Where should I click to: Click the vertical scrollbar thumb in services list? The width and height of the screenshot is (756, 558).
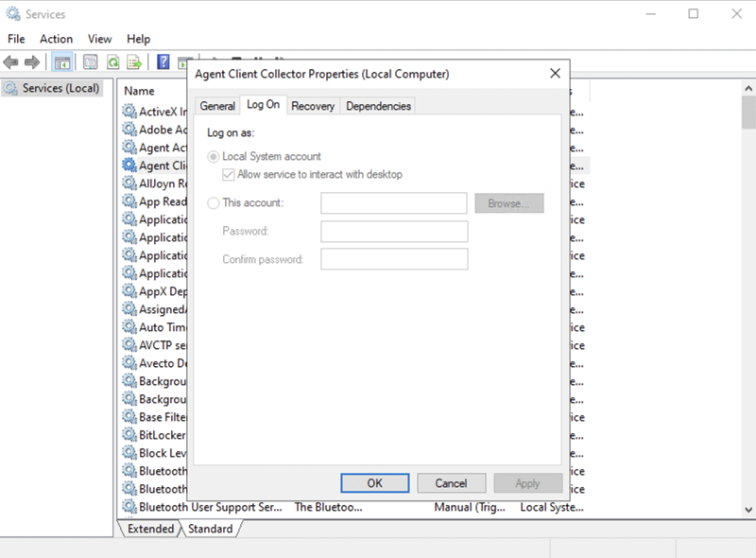[748, 113]
